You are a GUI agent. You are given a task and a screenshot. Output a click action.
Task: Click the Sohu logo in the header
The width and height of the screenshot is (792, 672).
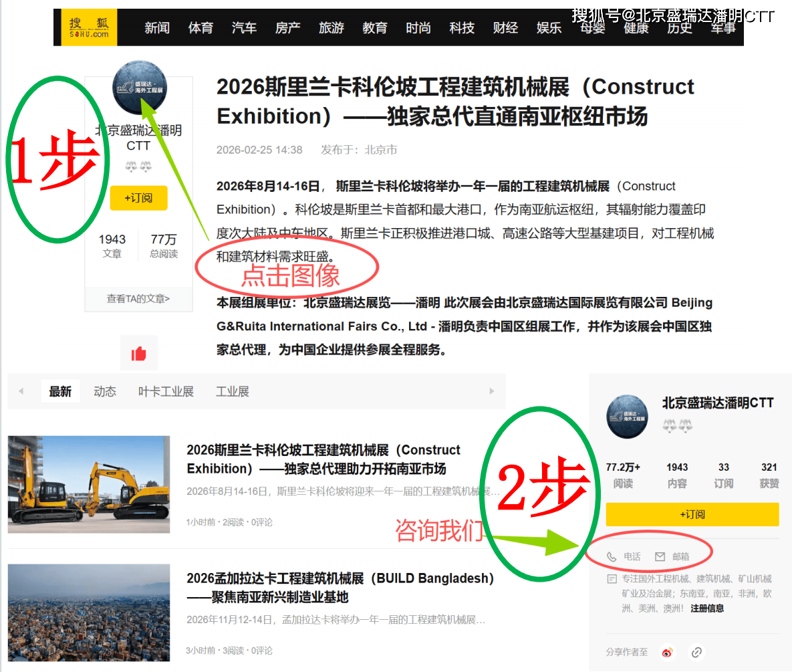(x=89, y=27)
